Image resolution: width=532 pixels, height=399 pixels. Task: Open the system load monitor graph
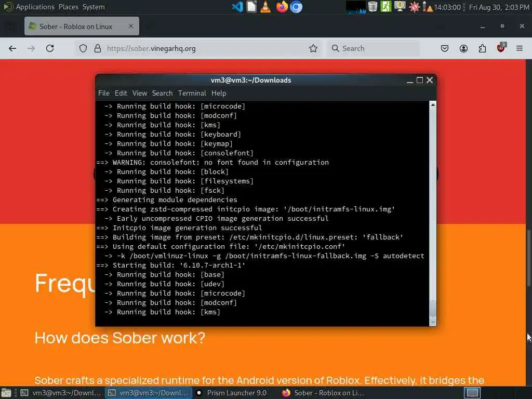point(355,7)
